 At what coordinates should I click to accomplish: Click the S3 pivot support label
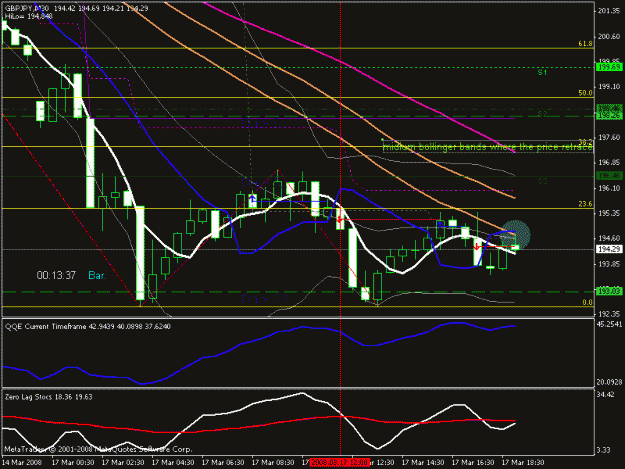point(542,181)
